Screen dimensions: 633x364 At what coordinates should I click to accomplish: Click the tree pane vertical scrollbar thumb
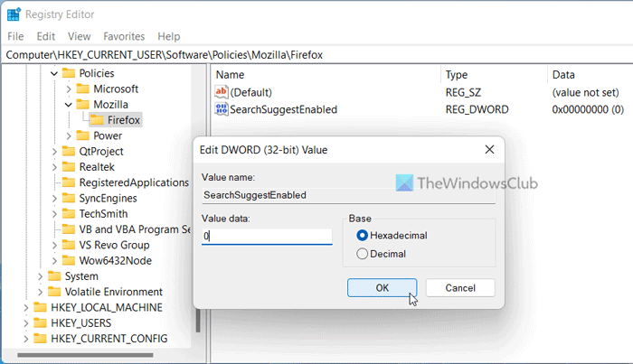click(198, 319)
